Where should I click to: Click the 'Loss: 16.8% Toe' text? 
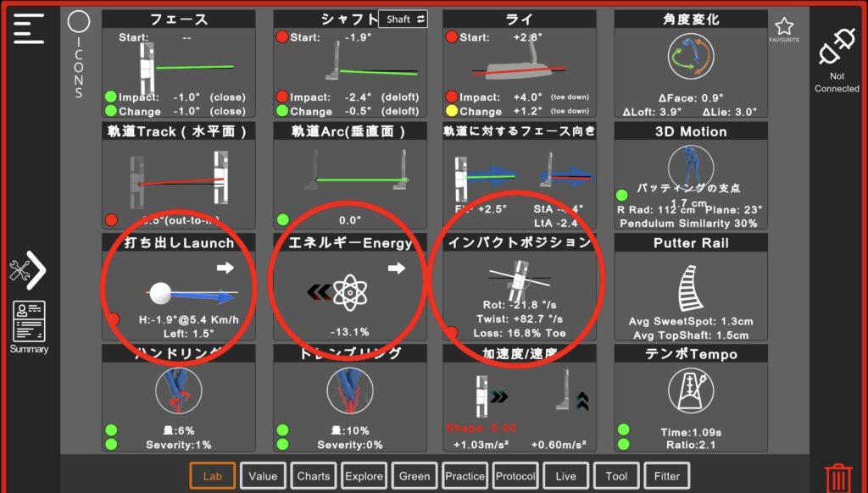pos(520,333)
